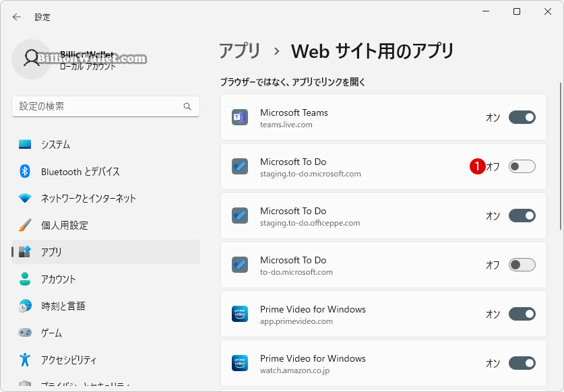The image size is (564, 392).
Task: Open Bluetooth とデバイス category
Action: pyautogui.click(x=106, y=172)
